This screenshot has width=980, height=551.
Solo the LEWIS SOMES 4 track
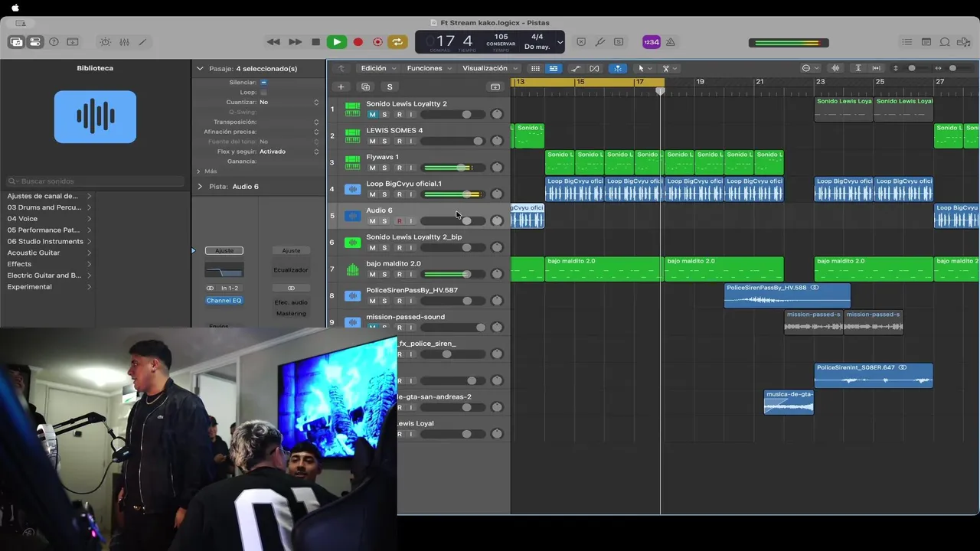click(384, 142)
